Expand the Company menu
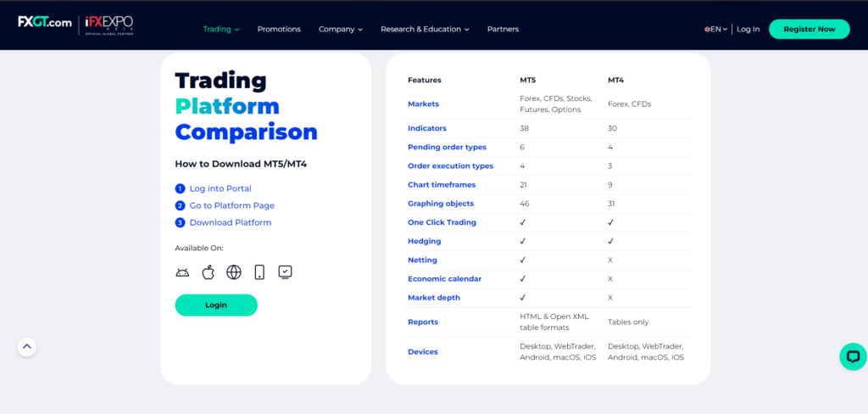 pos(341,30)
